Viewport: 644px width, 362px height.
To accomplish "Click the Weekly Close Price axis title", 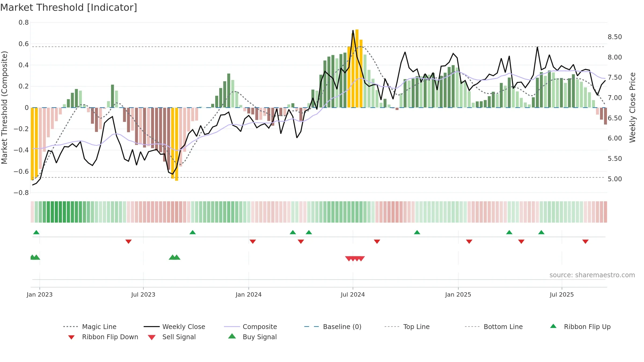I will pyautogui.click(x=632, y=107).
